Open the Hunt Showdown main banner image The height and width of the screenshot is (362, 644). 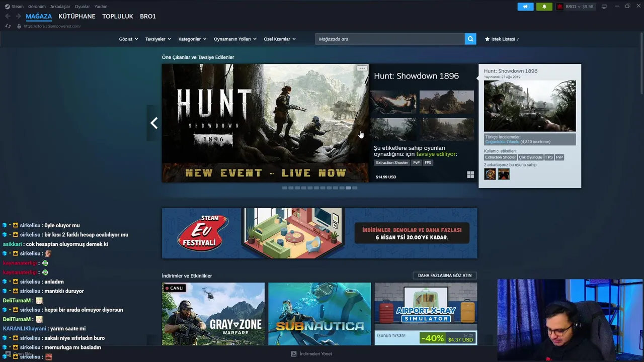(265, 123)
